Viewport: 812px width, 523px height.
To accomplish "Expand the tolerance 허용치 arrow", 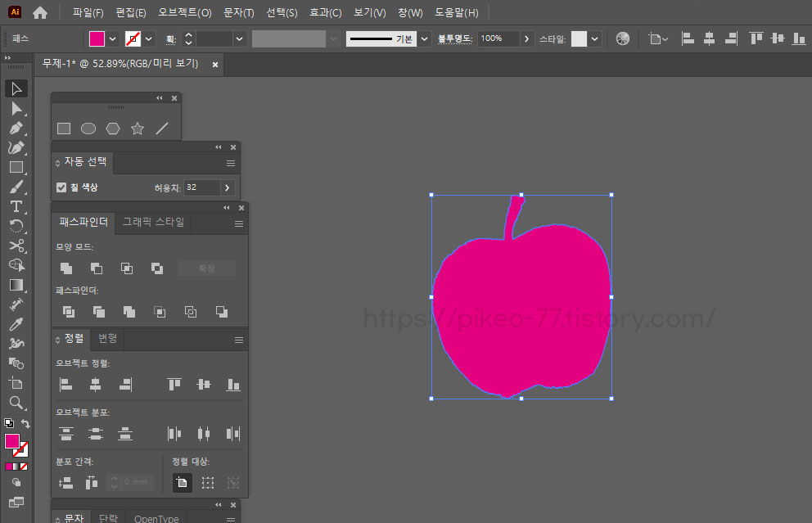I will (227, 187).
